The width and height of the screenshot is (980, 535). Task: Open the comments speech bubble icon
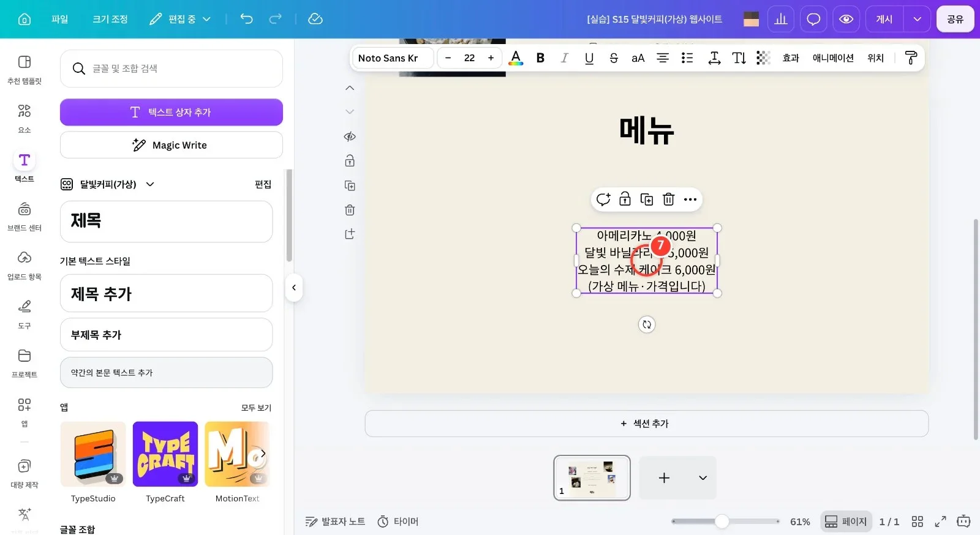tap(813, 19)
